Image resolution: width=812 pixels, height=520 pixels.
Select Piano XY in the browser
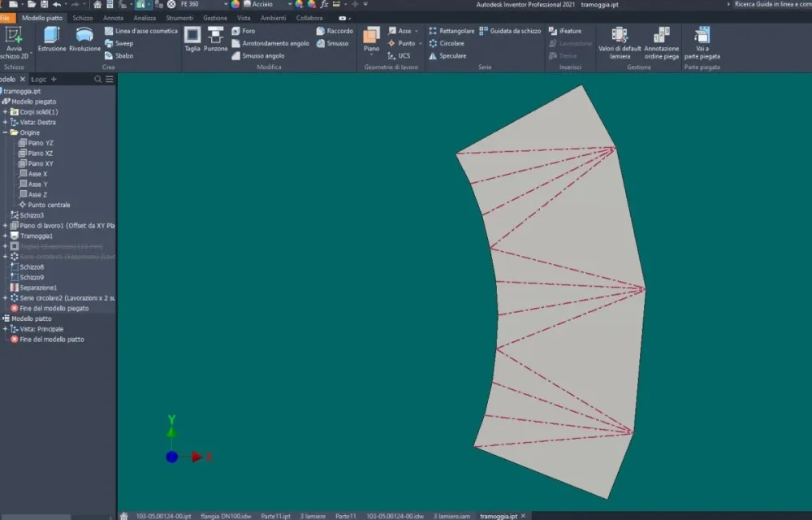click(x=36, y=163)
